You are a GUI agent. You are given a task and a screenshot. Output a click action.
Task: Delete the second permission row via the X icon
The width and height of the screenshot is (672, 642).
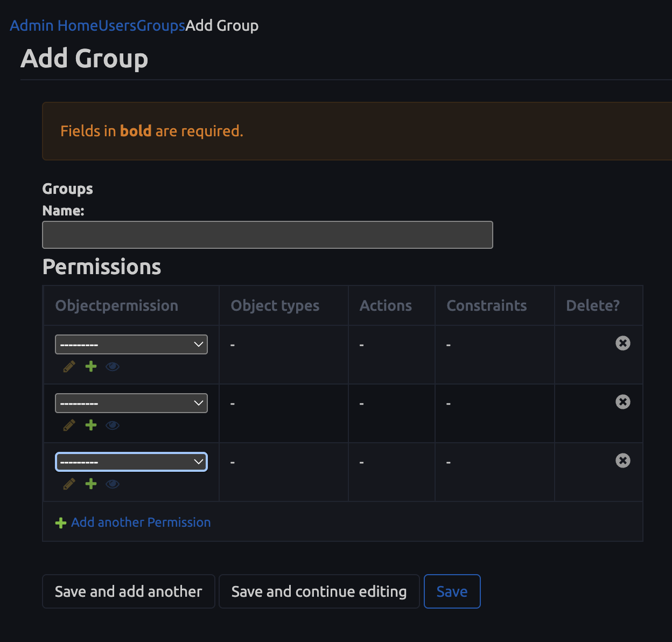[x=622, y=402]
